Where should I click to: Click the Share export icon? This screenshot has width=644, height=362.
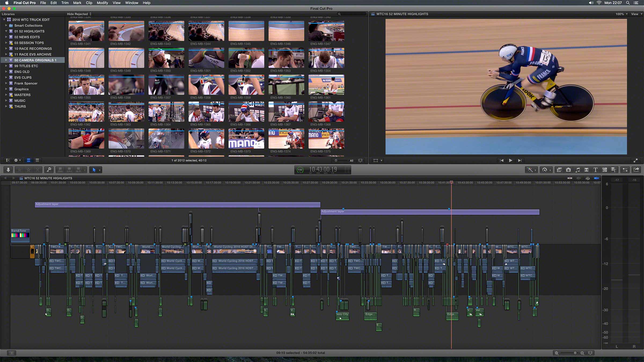point(636,170)
